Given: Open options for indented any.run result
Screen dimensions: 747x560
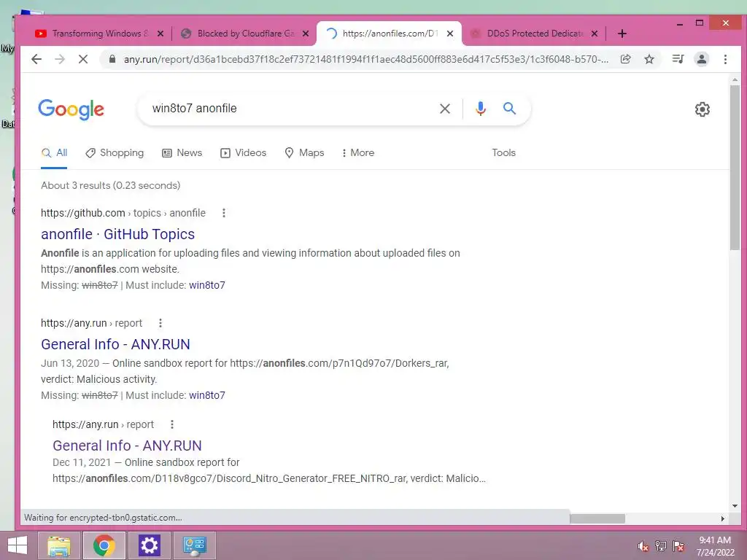Looking at the screenshot, I should (172, 424).
